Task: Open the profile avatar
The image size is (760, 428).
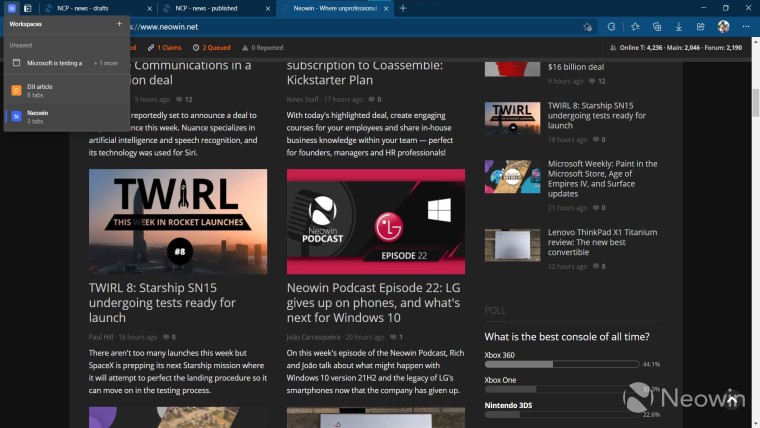Action: tap(724, 27)
